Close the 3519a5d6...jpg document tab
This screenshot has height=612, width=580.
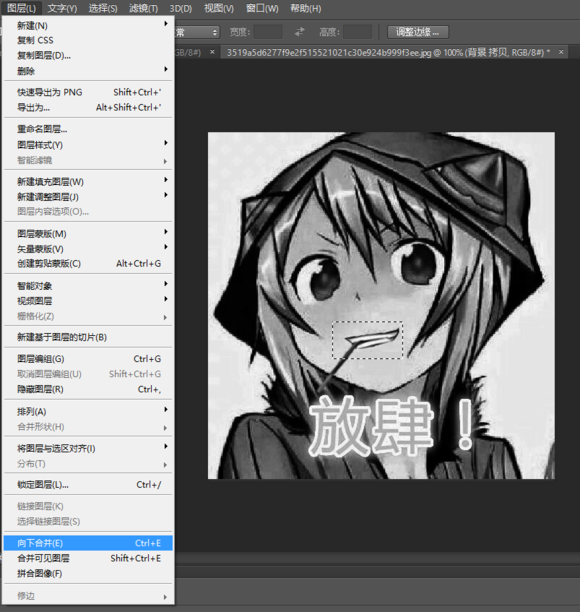[x=561, y=52]
